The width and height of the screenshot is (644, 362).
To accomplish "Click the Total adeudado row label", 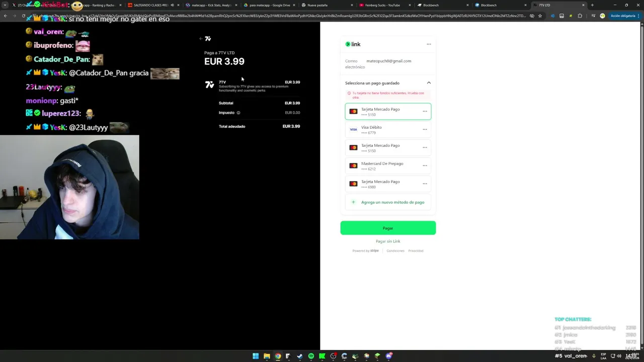I will coord(232,126).
